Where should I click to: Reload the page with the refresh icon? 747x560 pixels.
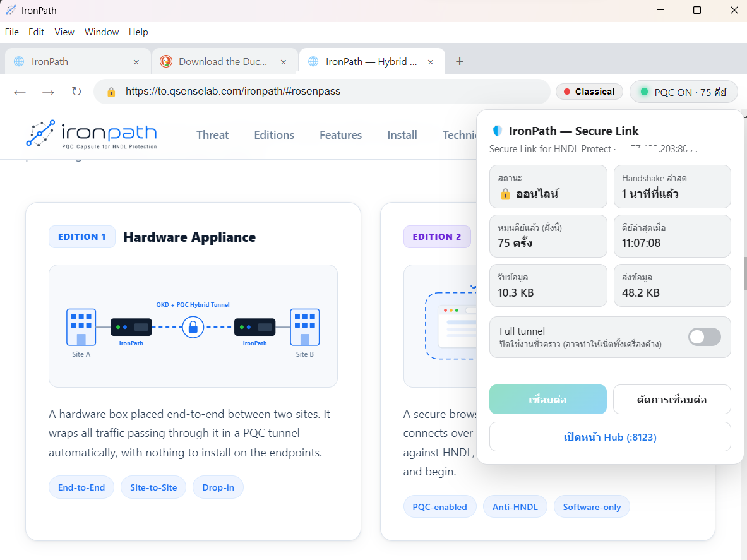[76, 92]
